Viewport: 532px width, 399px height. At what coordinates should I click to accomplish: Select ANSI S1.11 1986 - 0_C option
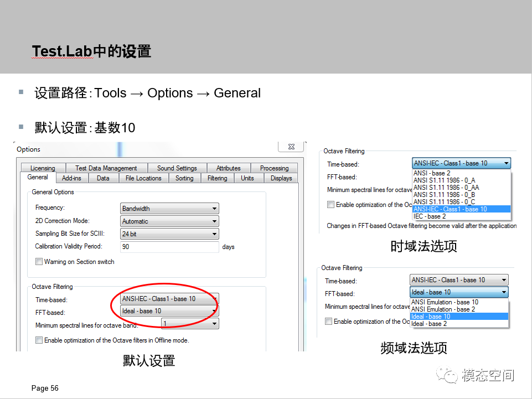[x=462, y=201]
